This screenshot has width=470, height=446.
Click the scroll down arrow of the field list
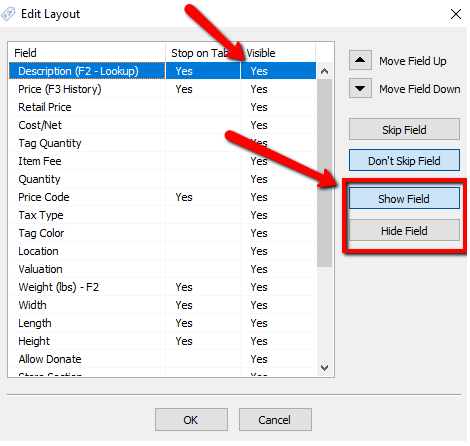click(324, 367)
